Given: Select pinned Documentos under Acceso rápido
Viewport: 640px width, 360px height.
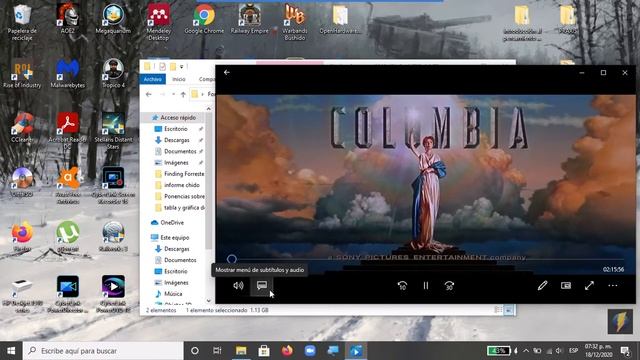Looking at the screenshot, I should (x=180, y=151).
